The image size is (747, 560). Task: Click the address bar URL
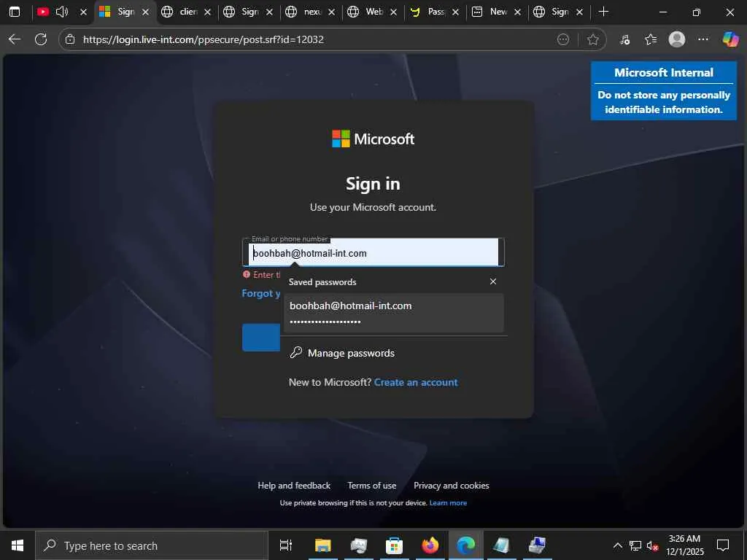pos(204,39)
